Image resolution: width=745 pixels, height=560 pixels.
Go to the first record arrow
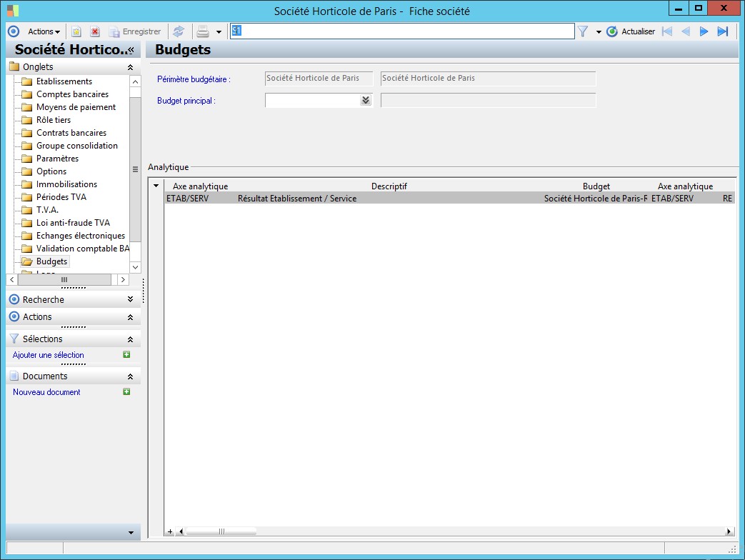point(668,31)
